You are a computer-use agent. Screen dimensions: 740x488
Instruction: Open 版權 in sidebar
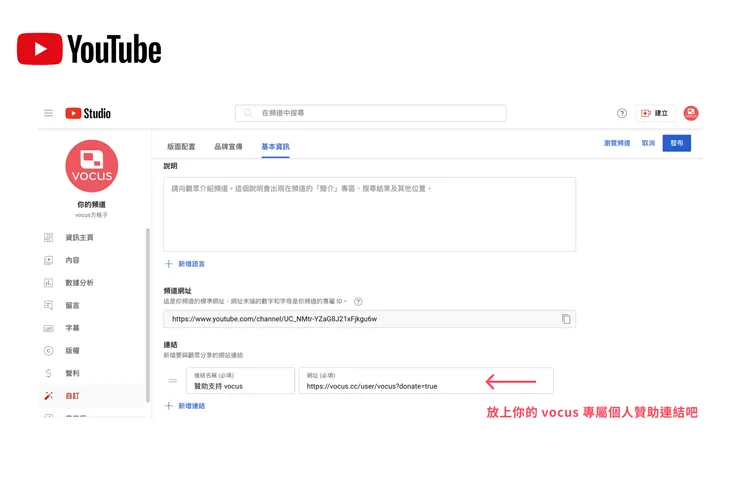click(x=72, y=351)
